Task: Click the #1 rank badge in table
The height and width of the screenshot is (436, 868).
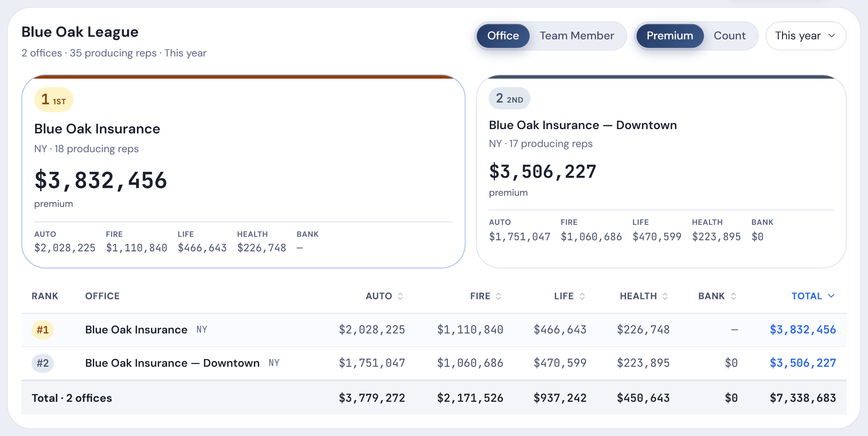Action: (42, 329)
